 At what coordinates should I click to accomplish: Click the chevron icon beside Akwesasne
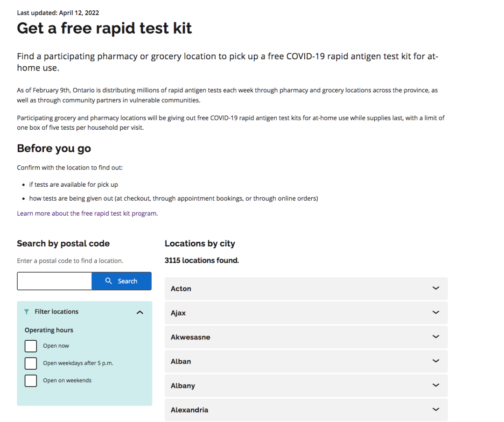click(436, 337)
